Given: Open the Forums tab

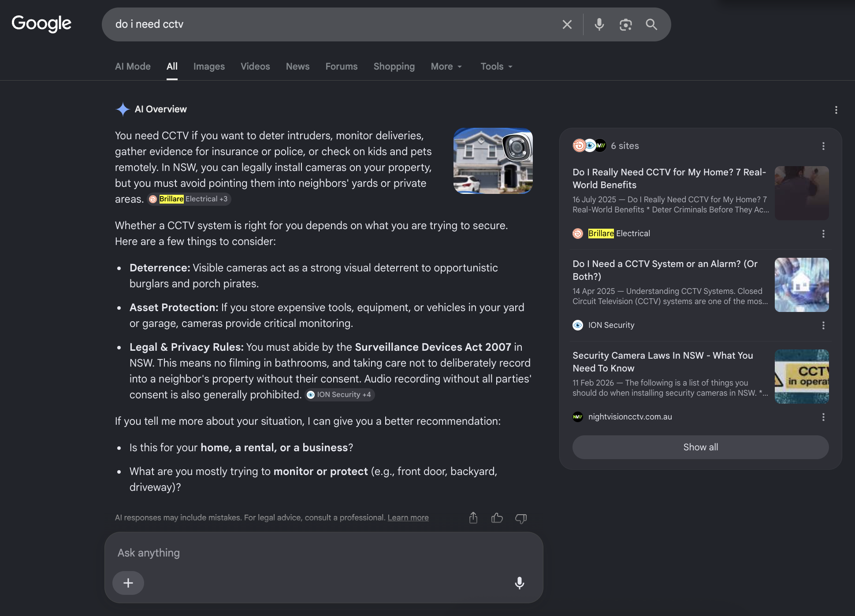Looking at the screenshot, I should coord(342,67).
